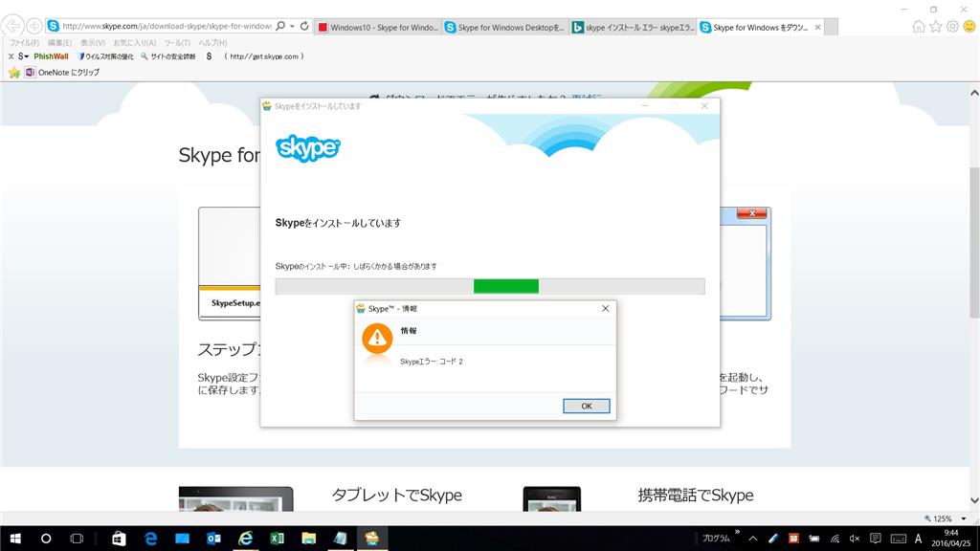
Task: Switch to Internet Explorer in taskbar
Action: [x=245, y=539]
